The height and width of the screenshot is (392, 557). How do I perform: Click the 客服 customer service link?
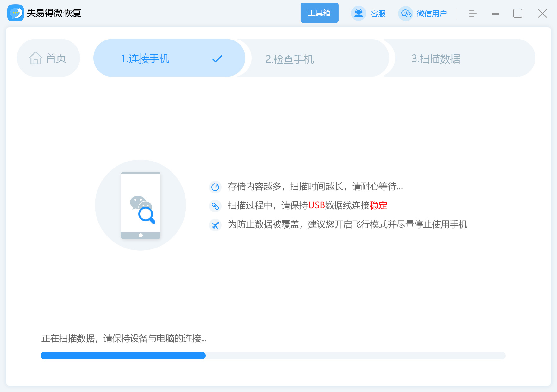coord(378,13)
